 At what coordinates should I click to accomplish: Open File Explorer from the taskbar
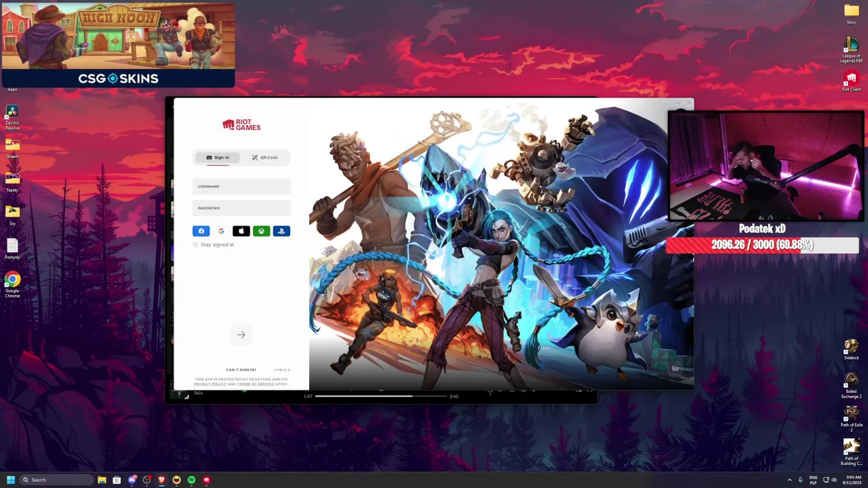click(x=102, y=480)
